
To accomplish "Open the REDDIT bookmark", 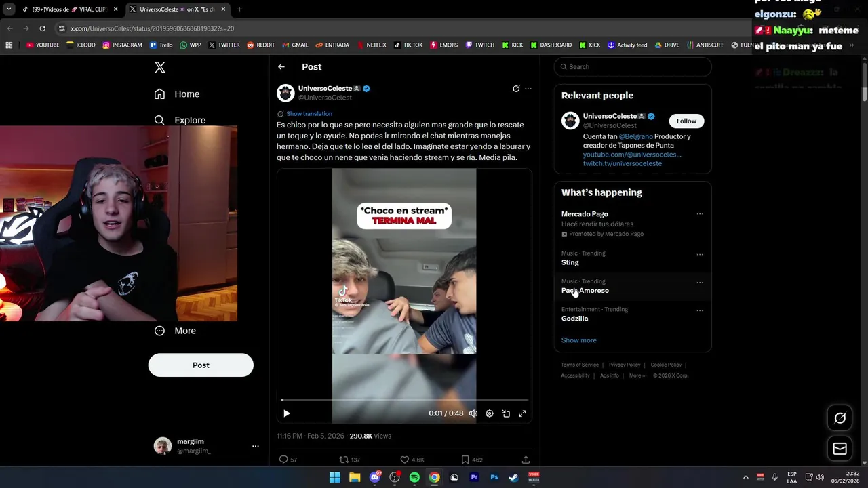I will pyautogui.click(x=261, y=45).
